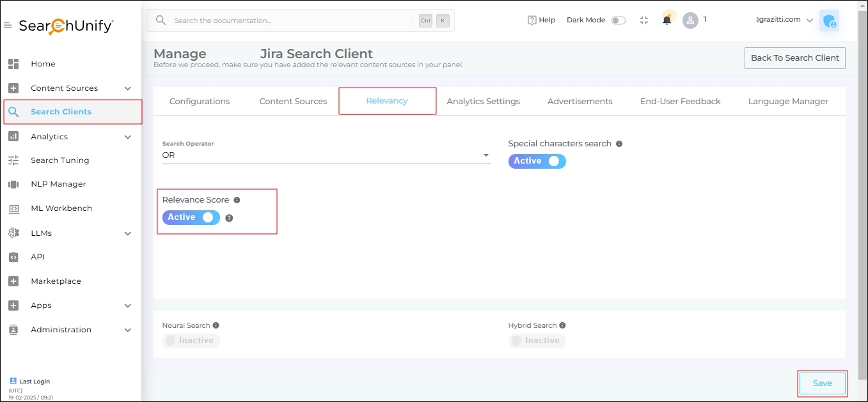Switch to the Analytics Settings tab

point(483,102)
